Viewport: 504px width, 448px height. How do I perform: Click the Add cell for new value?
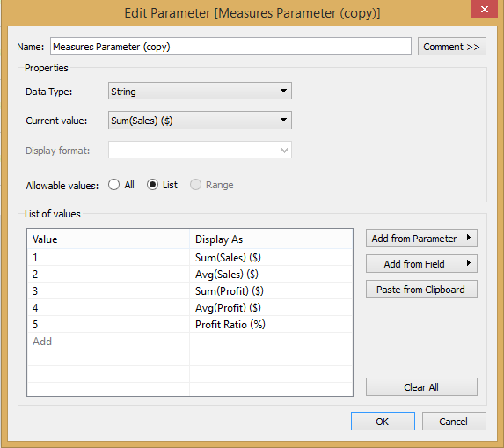[108, 342]
